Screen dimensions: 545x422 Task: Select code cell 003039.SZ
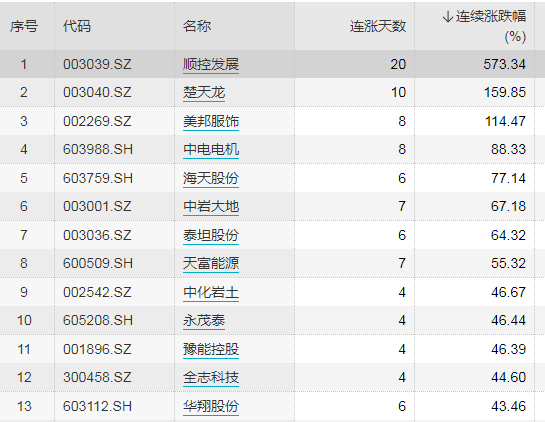tap(97, 64)
